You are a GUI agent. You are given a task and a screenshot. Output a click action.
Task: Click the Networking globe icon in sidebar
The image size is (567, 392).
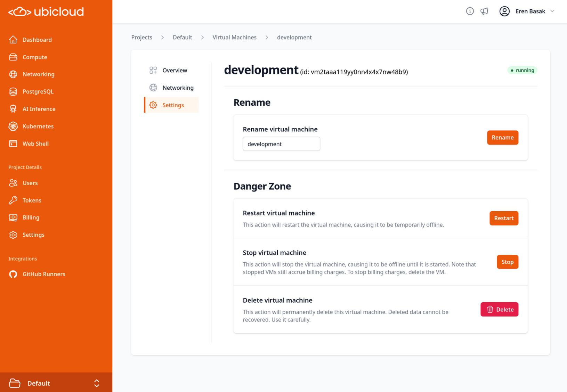point(13,74)
